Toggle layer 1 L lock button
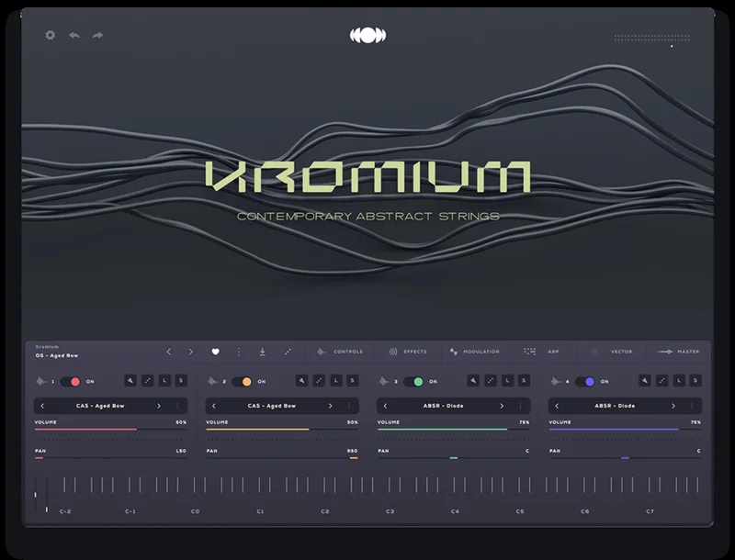735x560 pixels. pos(164,381)
